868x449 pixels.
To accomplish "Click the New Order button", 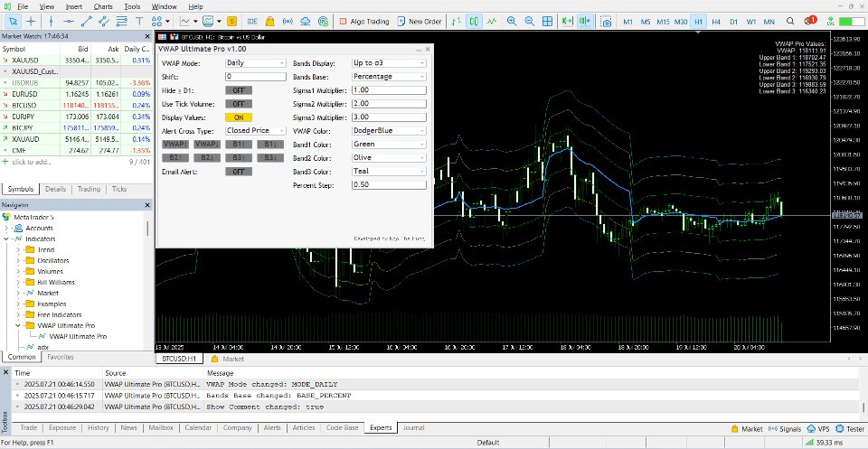I will 419,21.
